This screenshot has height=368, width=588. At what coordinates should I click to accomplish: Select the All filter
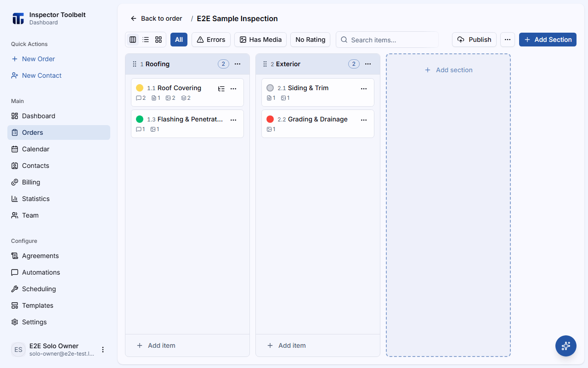coord(179,40)
